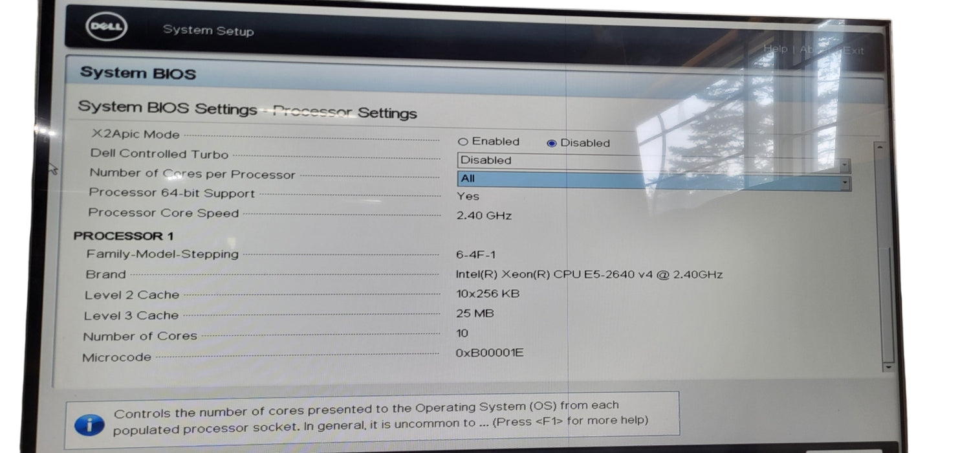Click the Exit link in header
The width and height of the screenshot is (980, 453).
(x=853, y=50)
